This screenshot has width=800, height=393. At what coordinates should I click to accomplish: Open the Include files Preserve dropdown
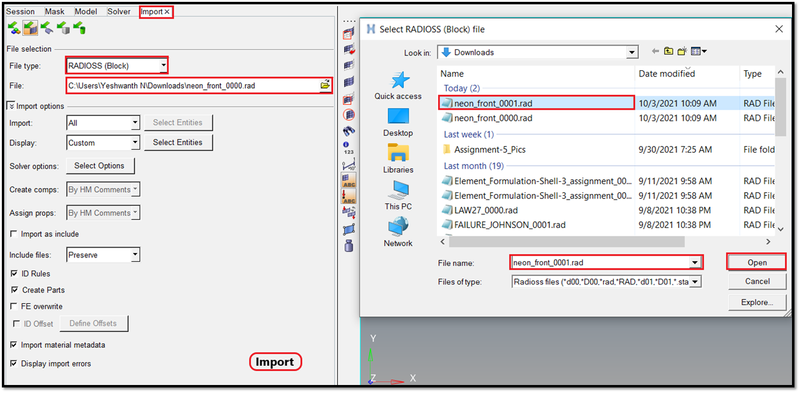tap(135, 255)
